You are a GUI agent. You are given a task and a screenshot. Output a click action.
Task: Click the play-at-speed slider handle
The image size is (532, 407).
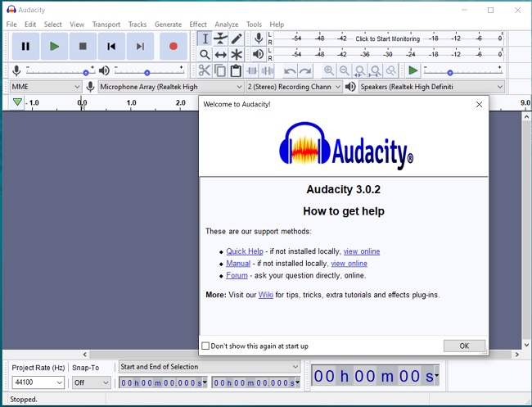pyautogui.click(x=450, y=73)
